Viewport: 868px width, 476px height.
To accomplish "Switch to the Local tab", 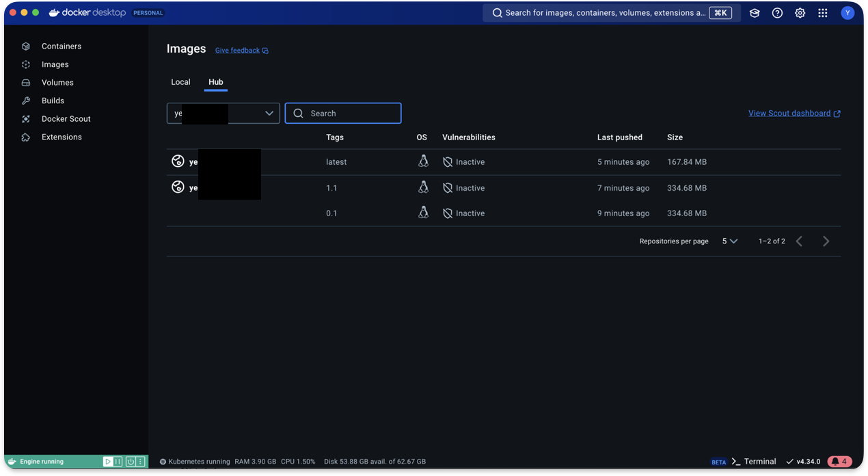I will [x=180, y=82].
